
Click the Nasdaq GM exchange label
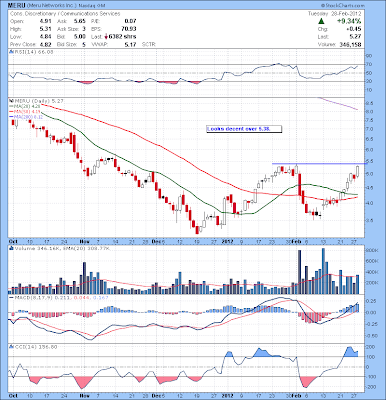click(92, 6)
